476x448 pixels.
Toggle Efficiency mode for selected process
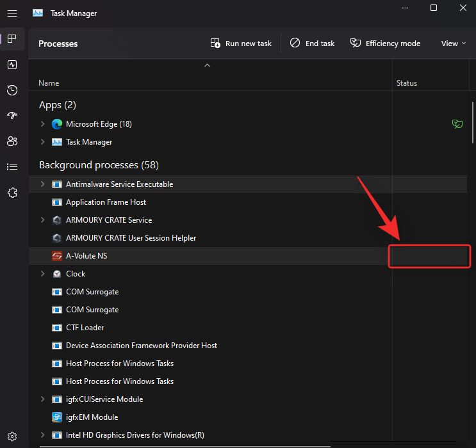click(385, 44)
